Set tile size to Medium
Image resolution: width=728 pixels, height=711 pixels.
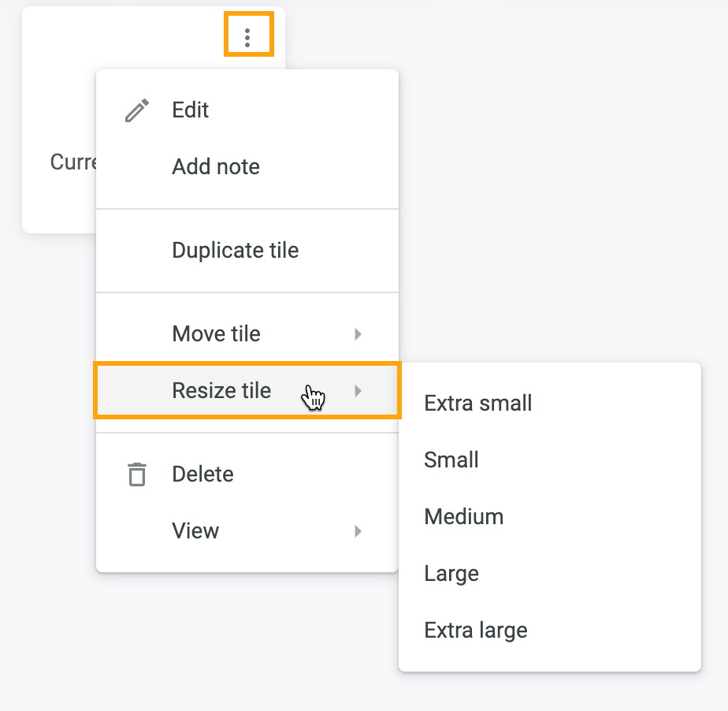[x=550, y=516]
